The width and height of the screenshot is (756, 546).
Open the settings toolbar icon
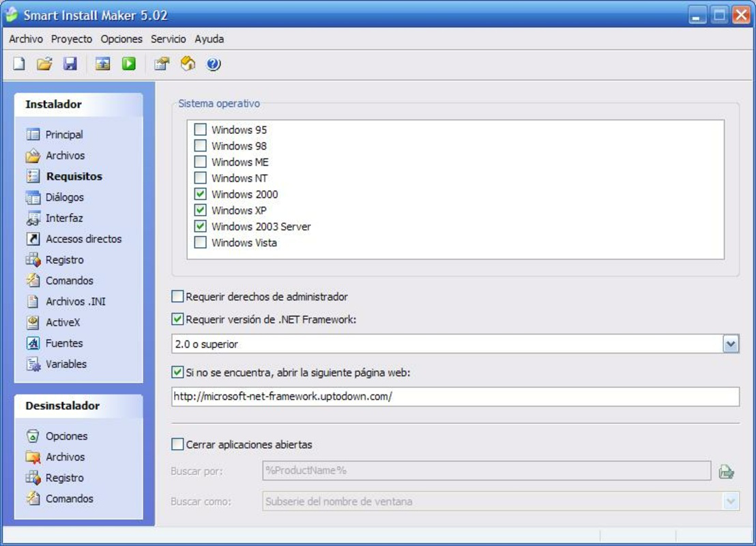(162, 63)
